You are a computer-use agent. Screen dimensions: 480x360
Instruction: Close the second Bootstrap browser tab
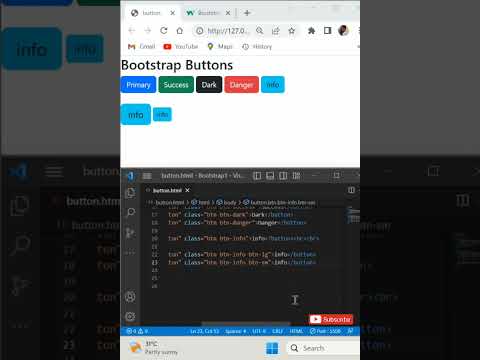(228, 13)
